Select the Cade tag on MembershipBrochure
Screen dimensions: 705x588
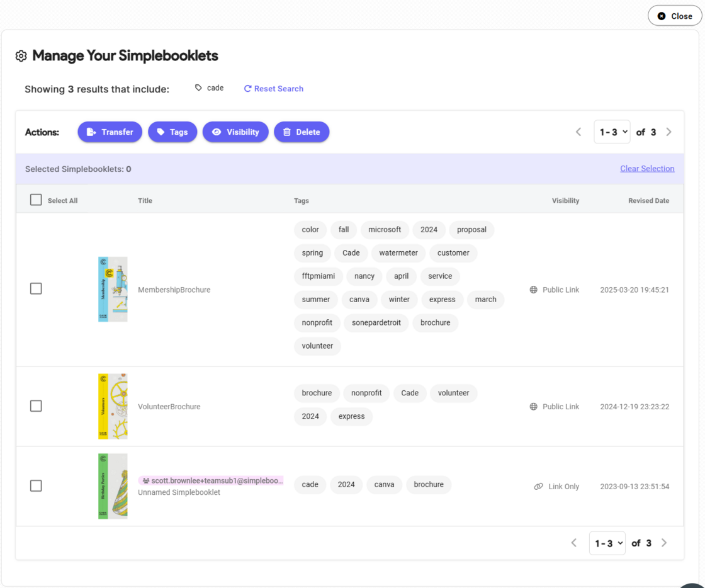351,253
